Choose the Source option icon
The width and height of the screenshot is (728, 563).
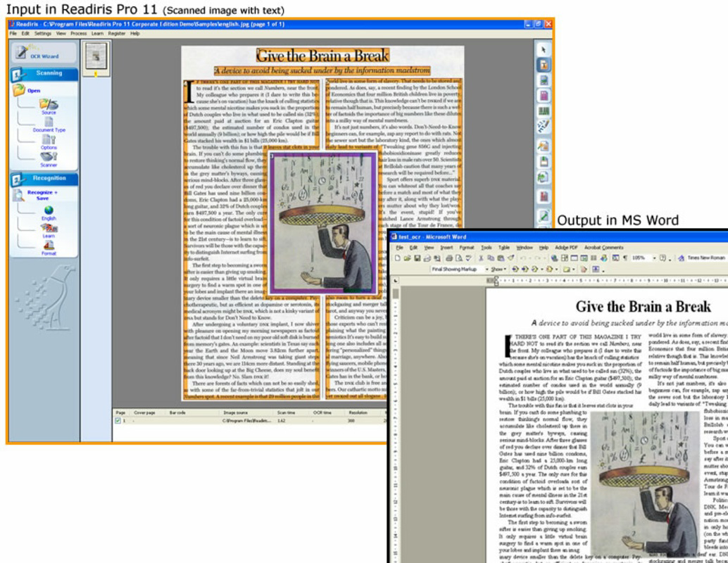49,106
